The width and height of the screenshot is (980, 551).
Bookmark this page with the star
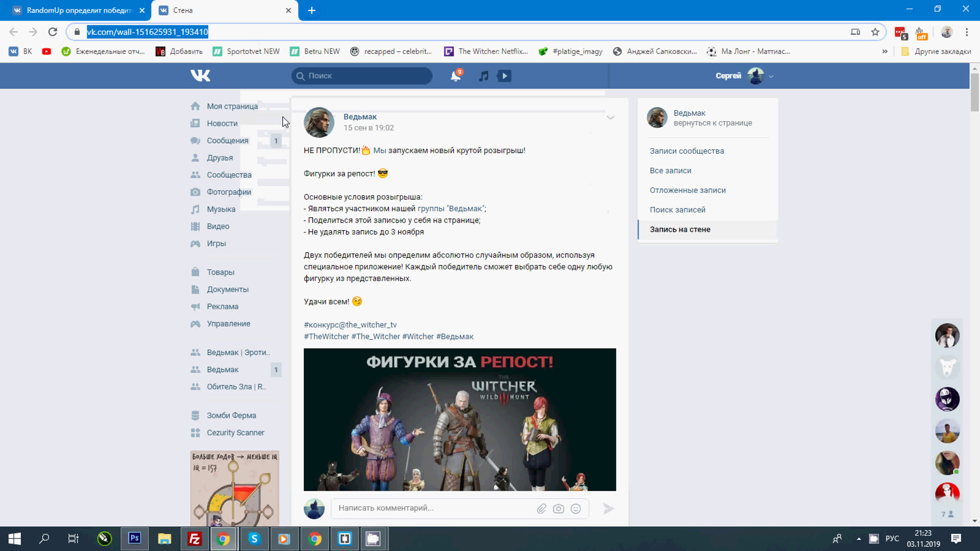(875, 32)
